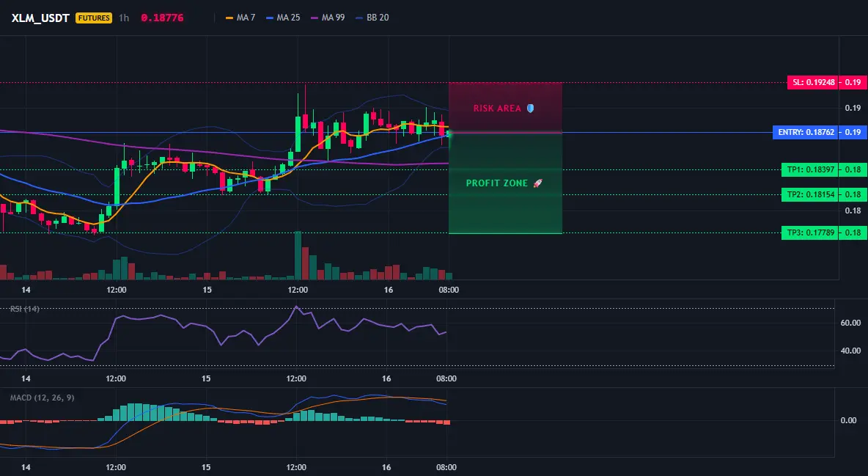Click the 08:00 time label under price chart
The width and height of the screenshot is (868, 476).
449,290
